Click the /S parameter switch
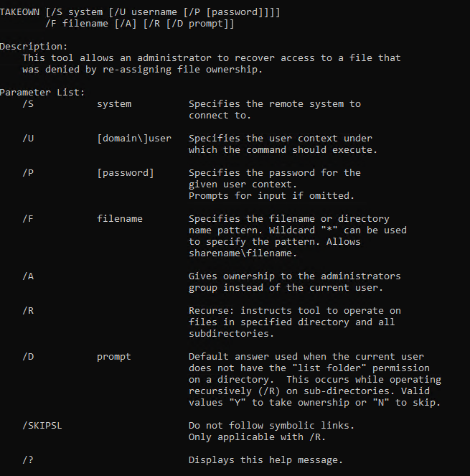Viewport: 470px width, 476px height. click(28, 104)
